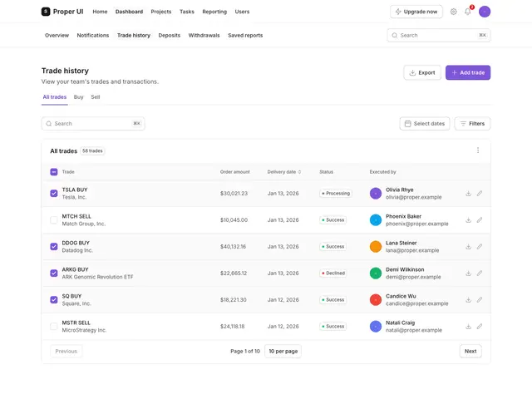This screenshot has width=532, height=399.
Task: Click the Previous page button
Action: click(x=66, y=351)
